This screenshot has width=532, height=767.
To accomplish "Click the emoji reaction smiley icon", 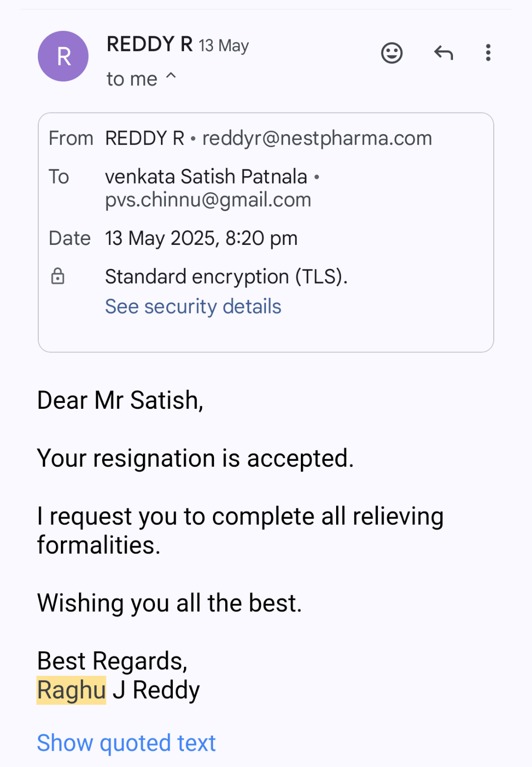I will (x=392, y=53).
